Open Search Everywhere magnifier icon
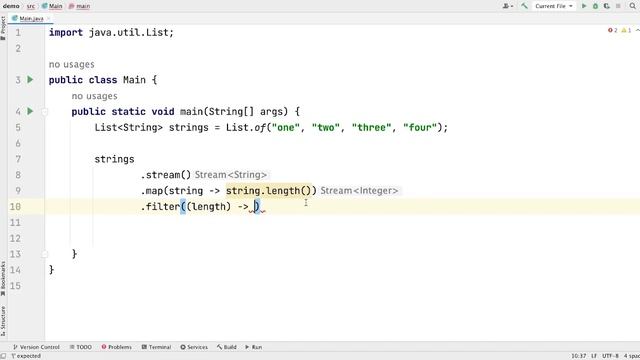Screen dimensions: 640x360 pyautogui.click(x=632, y=6)
